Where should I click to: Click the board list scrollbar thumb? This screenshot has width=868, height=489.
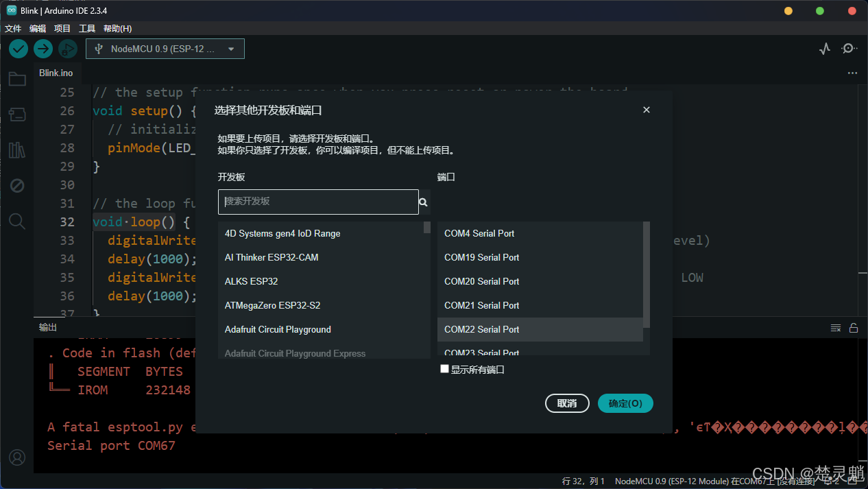427,228
